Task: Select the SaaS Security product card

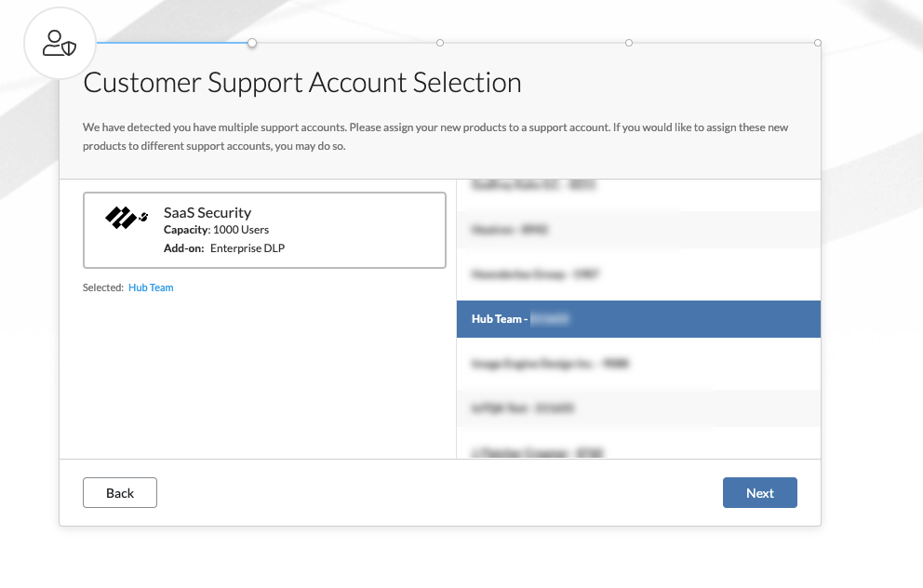Action: pos(264,230)
